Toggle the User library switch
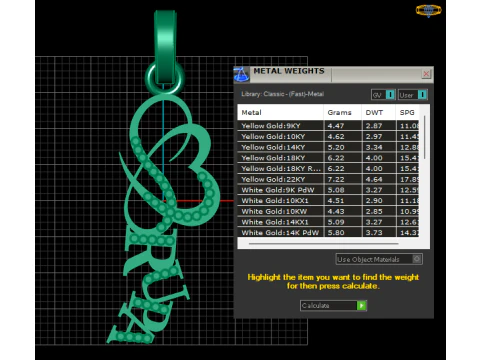480x360 pixels. [x=413, y=95]
